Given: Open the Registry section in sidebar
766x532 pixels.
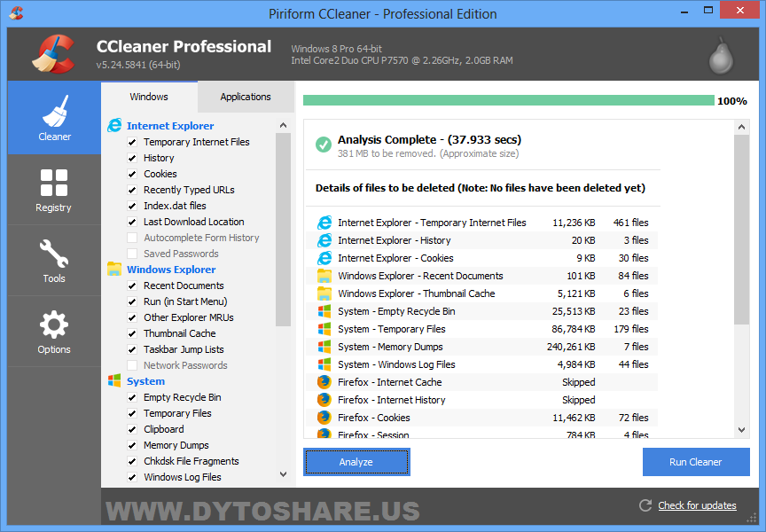Looking at the screenshot, I should (54, 190).
